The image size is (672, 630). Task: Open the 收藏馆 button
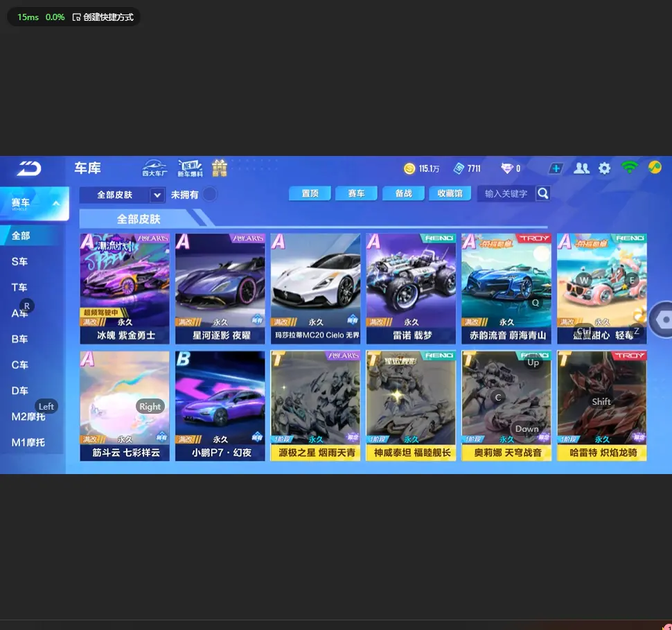[450, 193]
